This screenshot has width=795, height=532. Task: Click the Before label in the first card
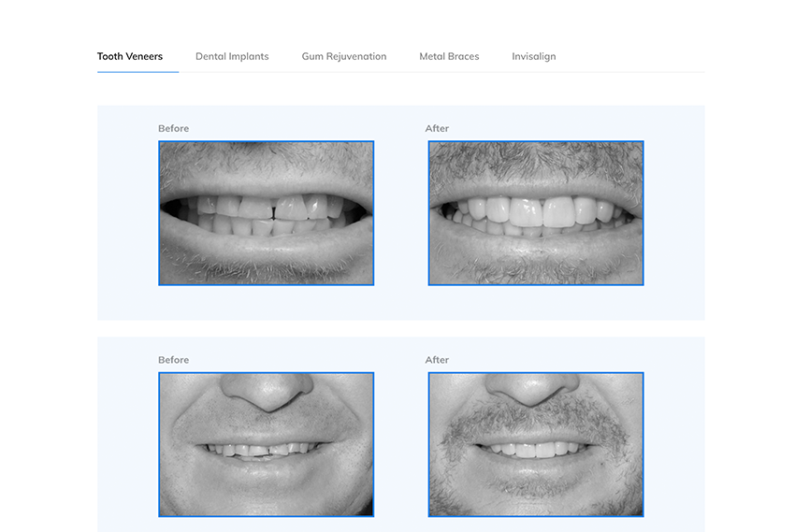pyautogui.click(x=173, y=128)
